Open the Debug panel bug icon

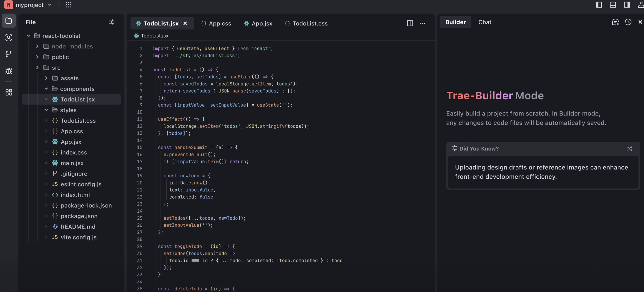pyautogui.click(x=9, y=71)
